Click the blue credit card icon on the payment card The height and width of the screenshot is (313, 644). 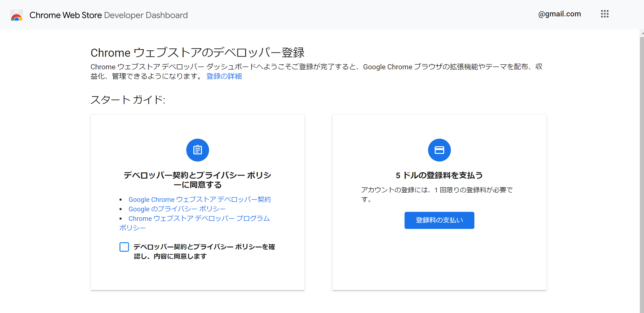tap(439, 150)
